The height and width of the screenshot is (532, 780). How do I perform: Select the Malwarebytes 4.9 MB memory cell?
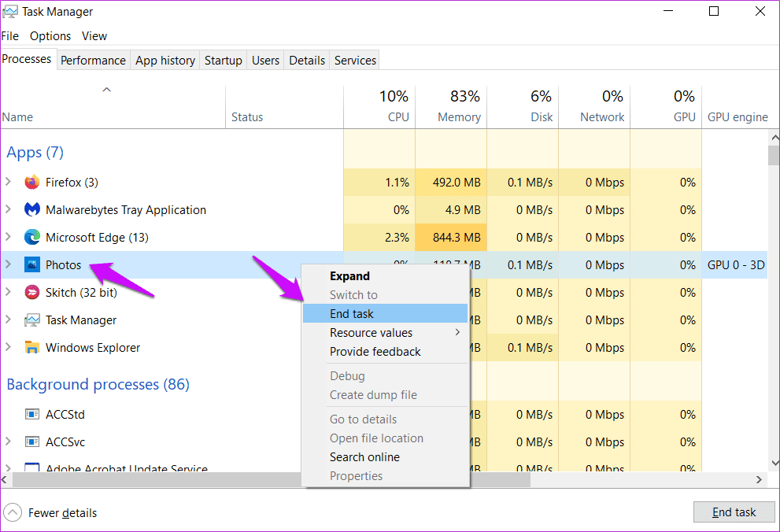tap(451, 210)
